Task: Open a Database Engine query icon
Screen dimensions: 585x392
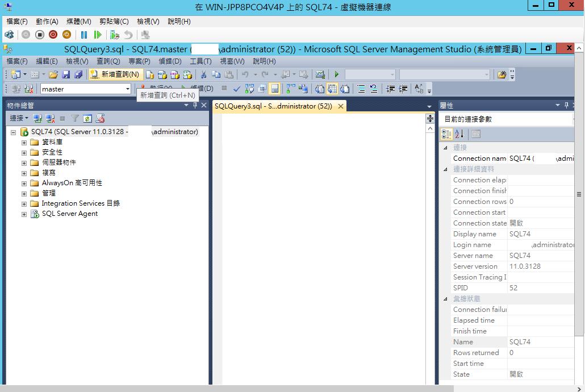Action: (x=149, y=74)
